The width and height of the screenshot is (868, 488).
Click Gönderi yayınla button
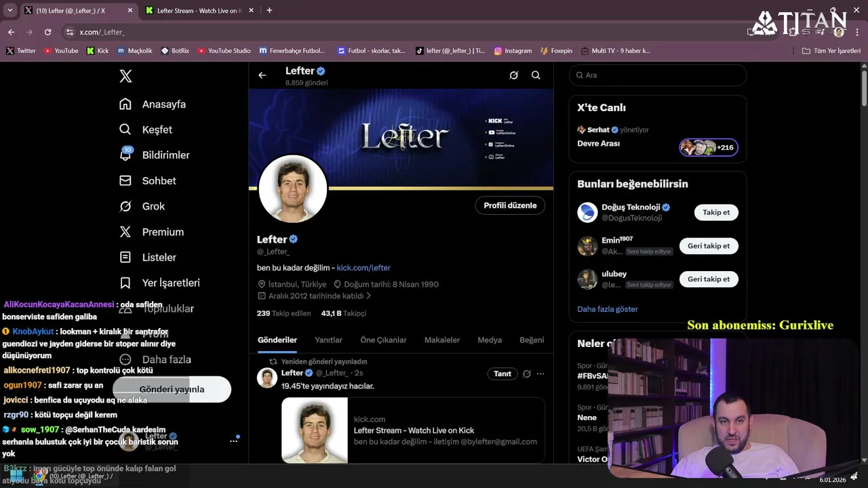[172, 389]
